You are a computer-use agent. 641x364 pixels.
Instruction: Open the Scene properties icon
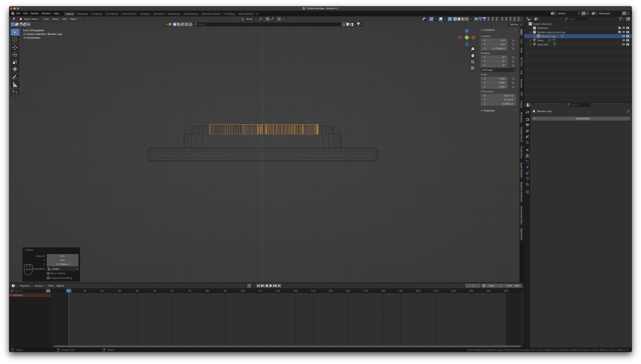pyautogui.click(x=527, y=137)
